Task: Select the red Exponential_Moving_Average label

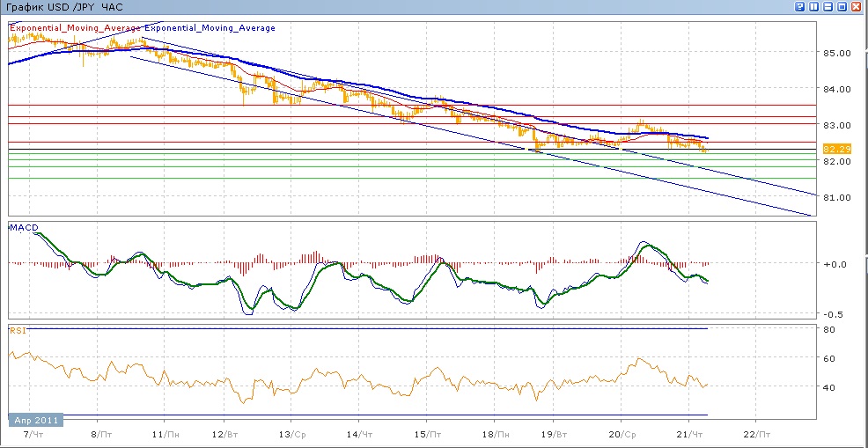Action: point(75,28)
